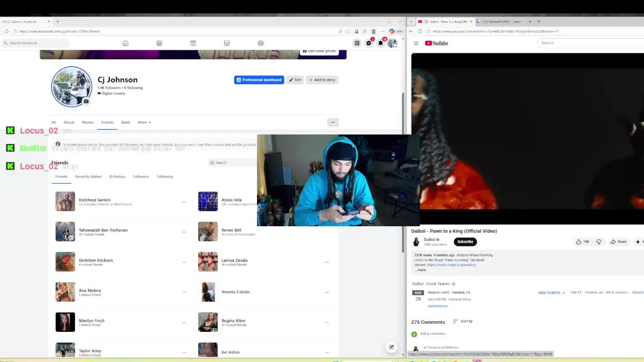The height and width of the screenshot is (362, 644).
Task: Open profile three-dot options button
Action: tap(333, 122)
